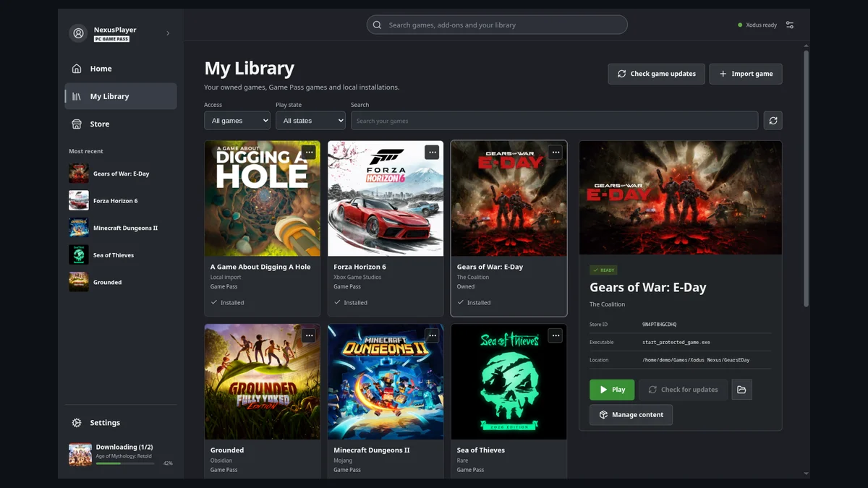Select the Forza Horizon 6 cover art
The image size is (868, 488).
386,199
